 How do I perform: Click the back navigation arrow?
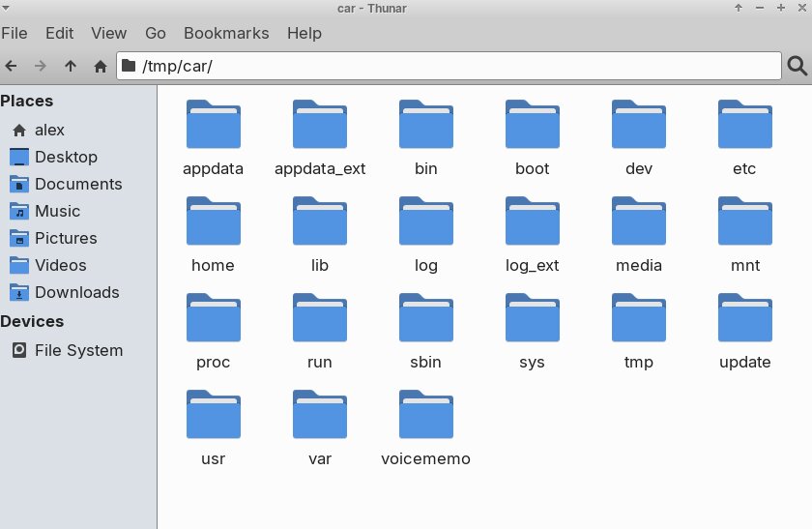[x=12, y=66]
